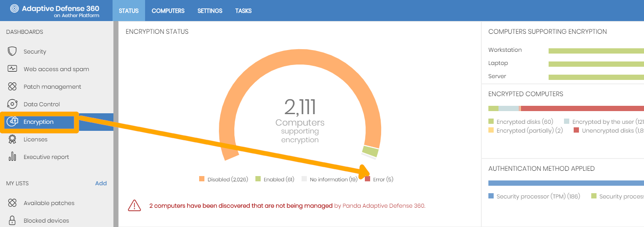The height and width of the screenshot is (227, 644).
Task: Open the SETTINGS tab
Action: coord(210,11)
